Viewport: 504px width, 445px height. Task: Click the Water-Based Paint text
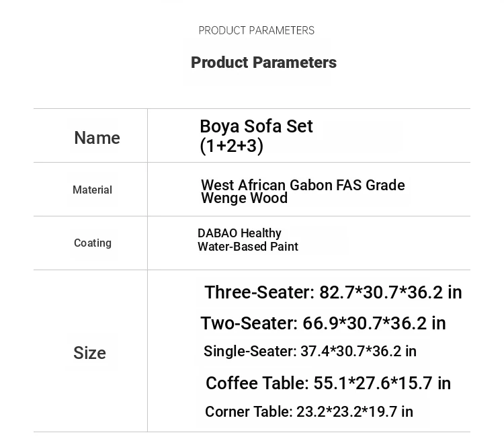(x=247, y=247)
